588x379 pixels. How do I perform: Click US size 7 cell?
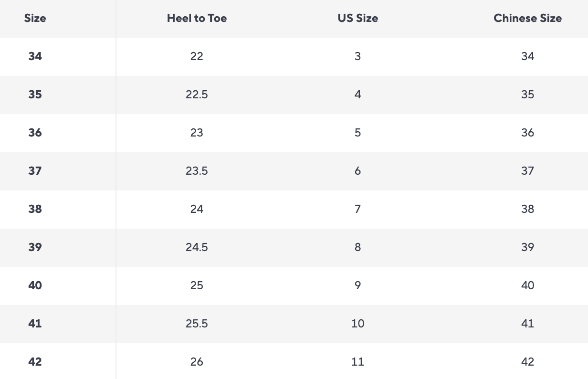pyautogui.click(x=357, y=209)
